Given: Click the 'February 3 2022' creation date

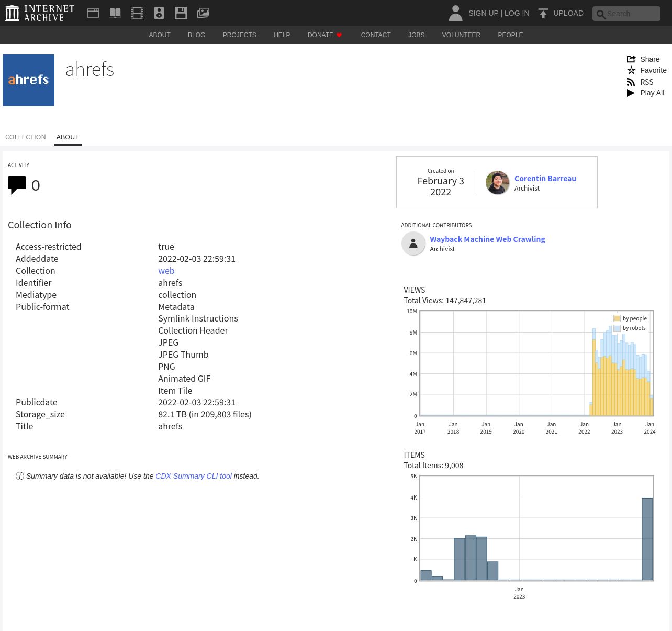Looking at the screenshot, I should (x=441, y=186).
